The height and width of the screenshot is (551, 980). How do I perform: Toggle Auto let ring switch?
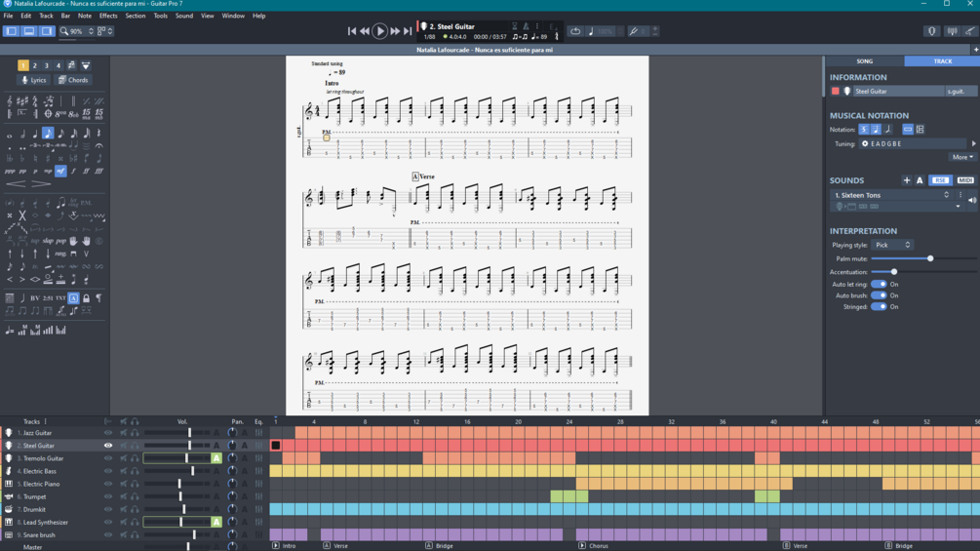(879, 284)
